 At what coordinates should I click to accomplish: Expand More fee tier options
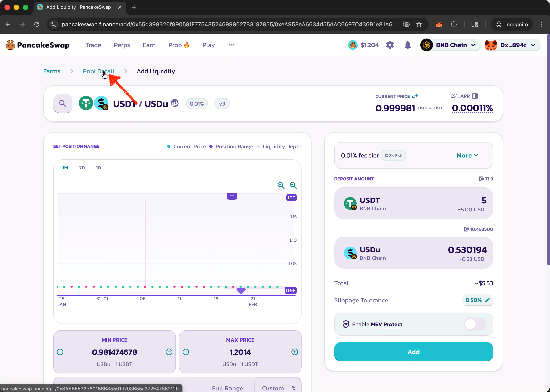467,155
